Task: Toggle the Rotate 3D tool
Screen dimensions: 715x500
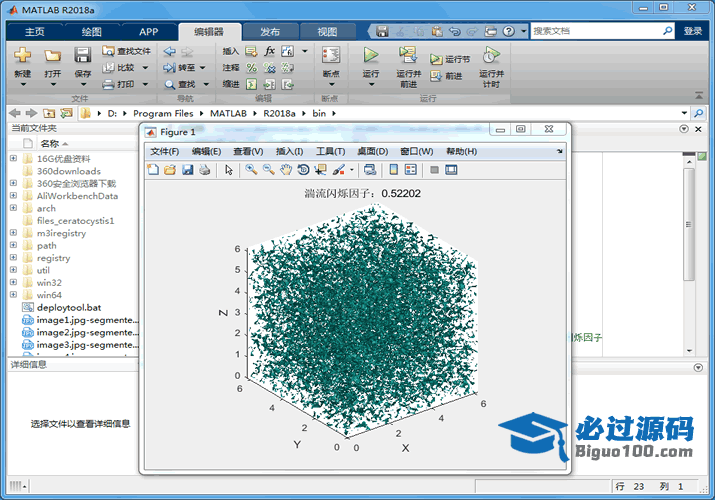Action: click(x=303, y=170)
